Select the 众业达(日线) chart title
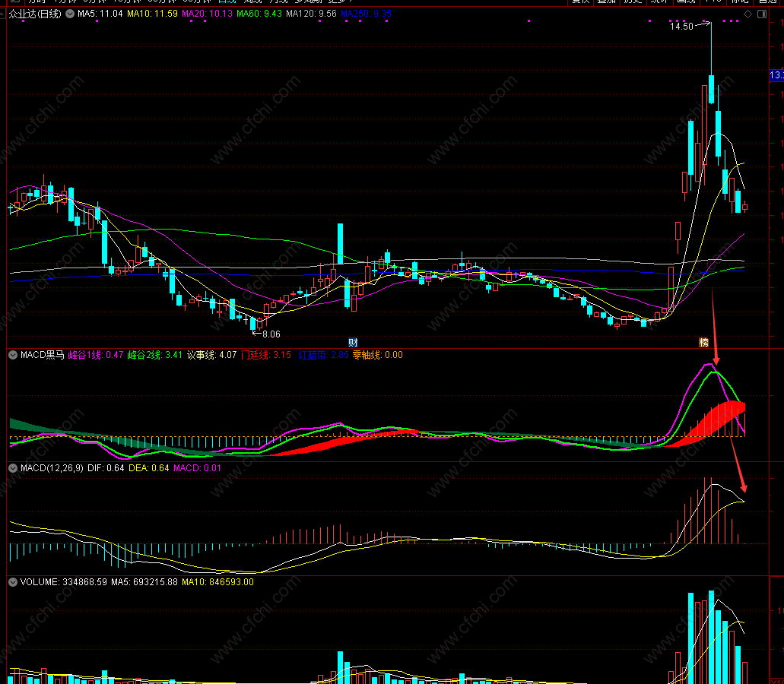Screen dimensions: 784x684 coord(35,14)
